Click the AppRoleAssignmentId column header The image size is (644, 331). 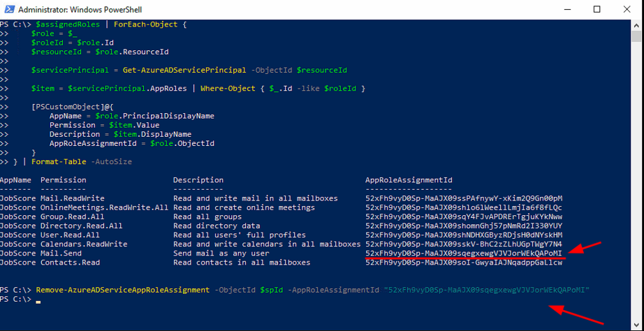[x=409, y=180]
